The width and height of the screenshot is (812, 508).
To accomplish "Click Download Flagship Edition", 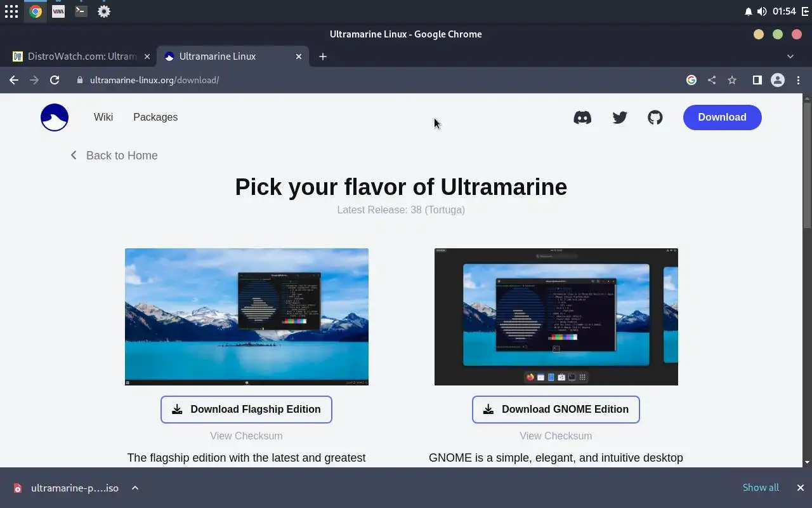I will [x=246, y=410].
